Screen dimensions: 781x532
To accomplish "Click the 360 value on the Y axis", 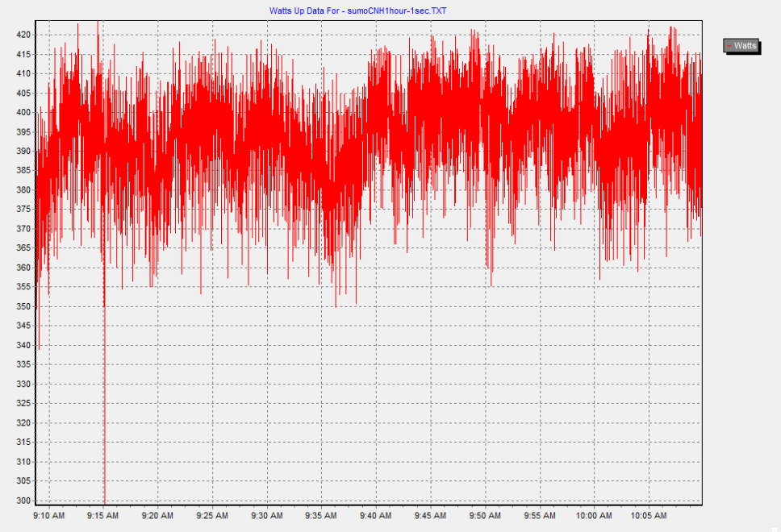I will coord(23,268).
